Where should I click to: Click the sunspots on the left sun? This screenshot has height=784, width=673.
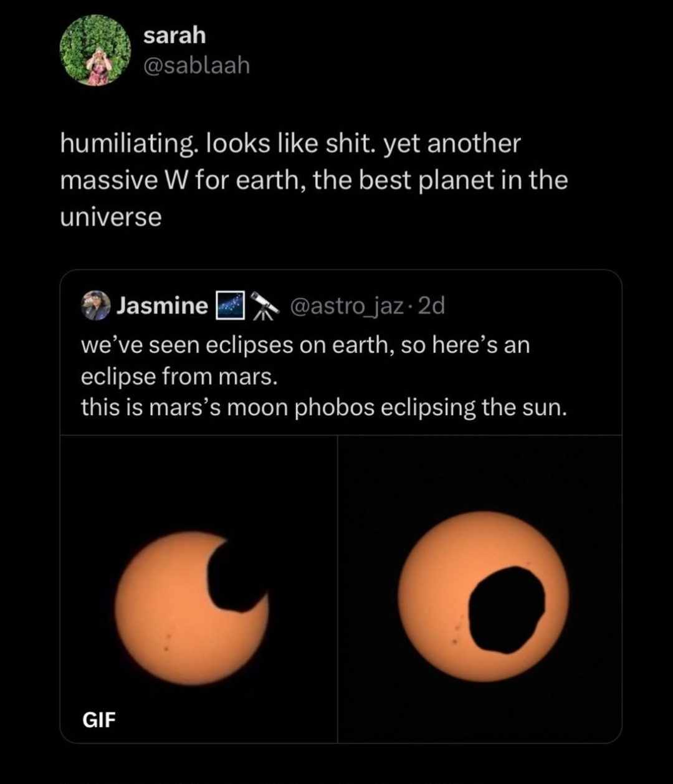pyautogui.click(x=166, y=643)
